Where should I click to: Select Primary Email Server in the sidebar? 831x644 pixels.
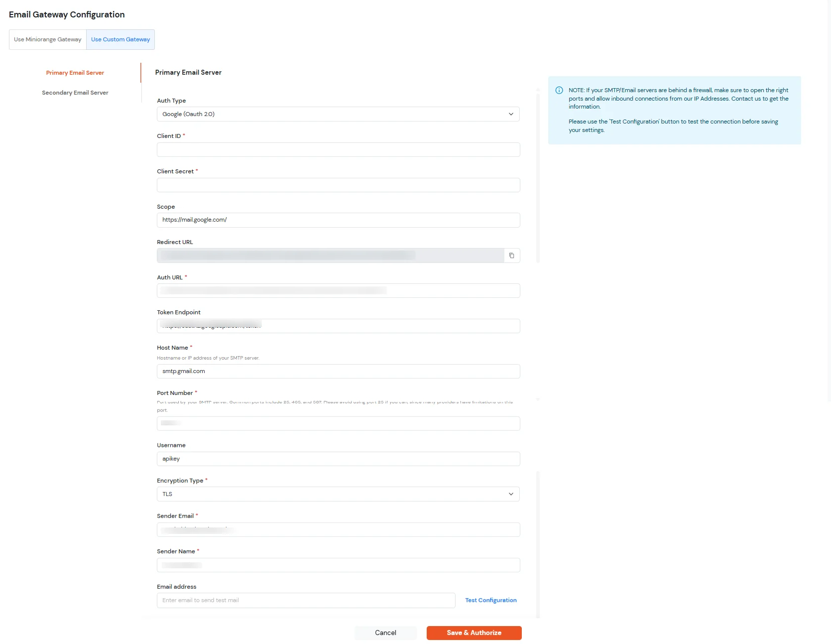coord(75,72)
